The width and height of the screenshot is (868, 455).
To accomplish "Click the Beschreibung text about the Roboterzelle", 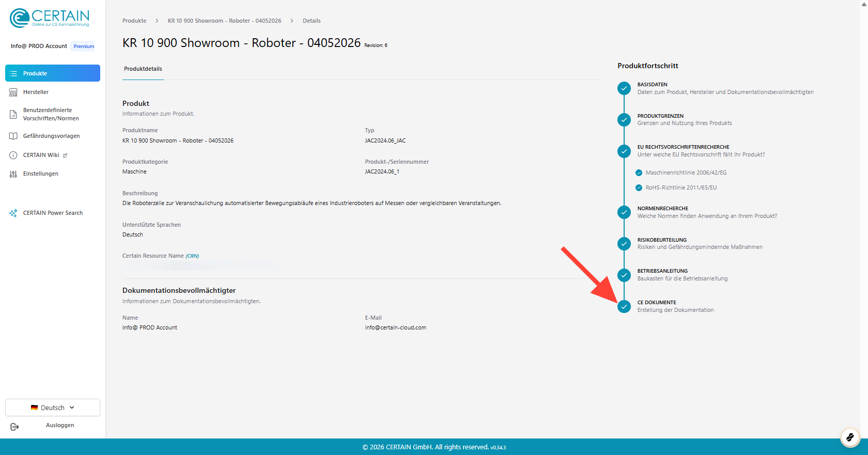I will [312, 203].
